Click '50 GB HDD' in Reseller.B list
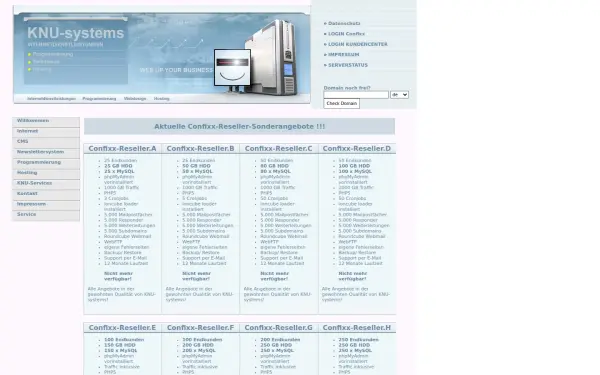This screenshot has width=600, height=375. pos(196,166)
